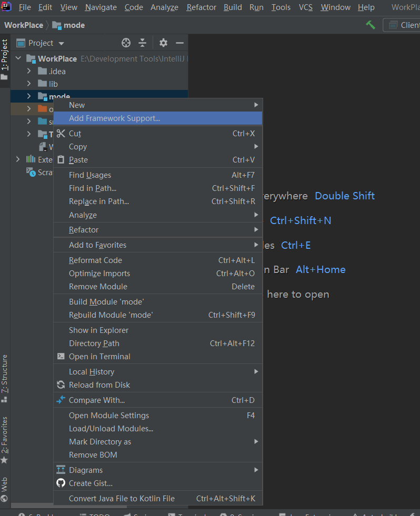Choose Build Module 'mode' entry
This screenshot has height=516, width=420.
pyautogui.click(x=158, y=302)
